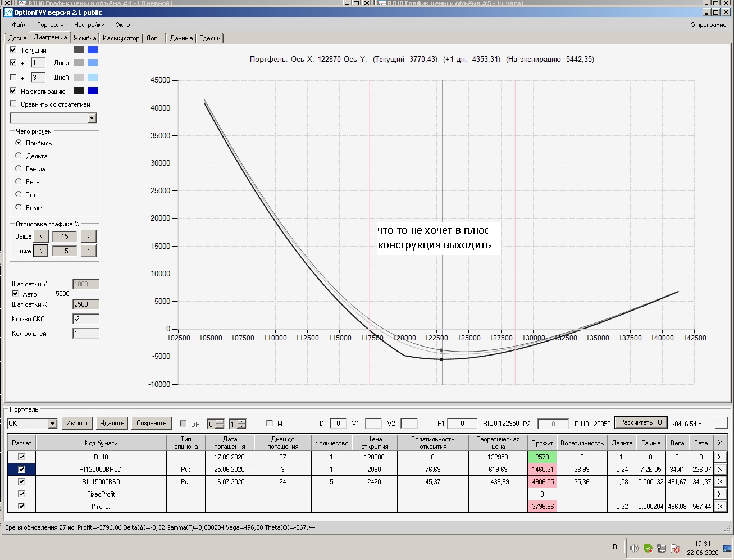Delete the RIU0 row with its X button
Image resolution: width=734 pixels, height=560 pixels.
[720, 457]
